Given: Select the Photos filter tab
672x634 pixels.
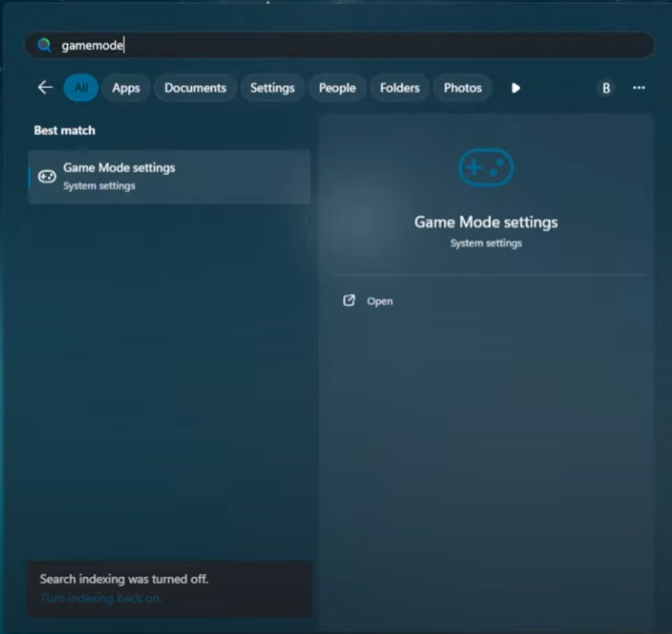Looking at the screenshot, I should click(462, 88).
